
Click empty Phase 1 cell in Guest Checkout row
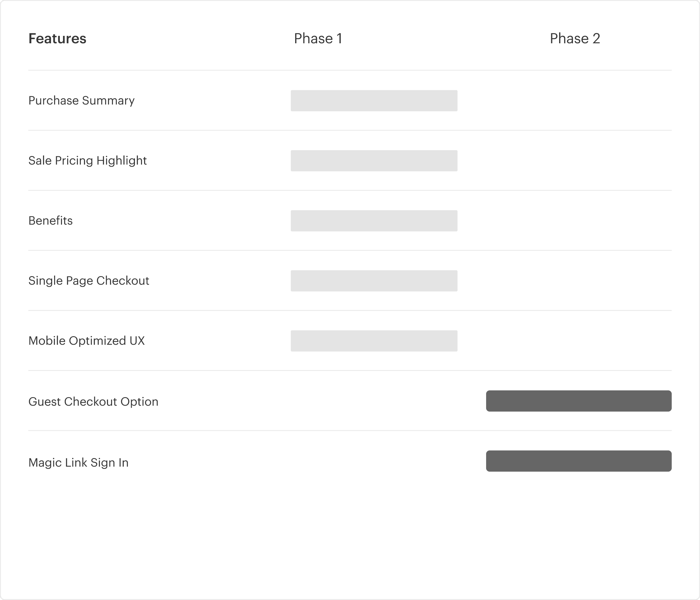tap(374, 401)
